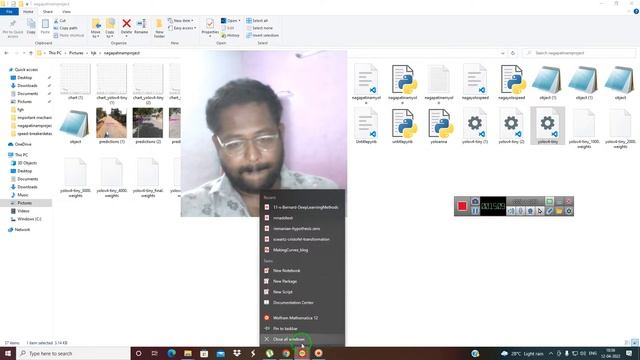Select Music in navigation pane
640x360 pixels.
point(23,195)
